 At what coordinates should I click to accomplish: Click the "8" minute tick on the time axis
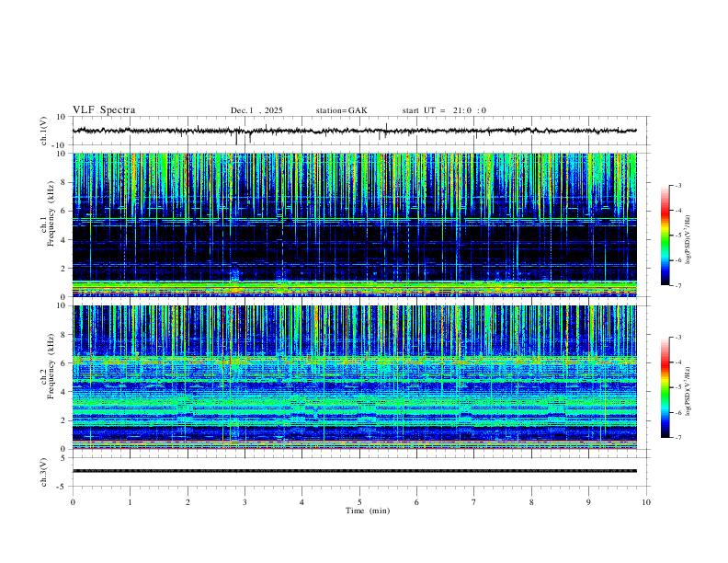tap(531, 502)
